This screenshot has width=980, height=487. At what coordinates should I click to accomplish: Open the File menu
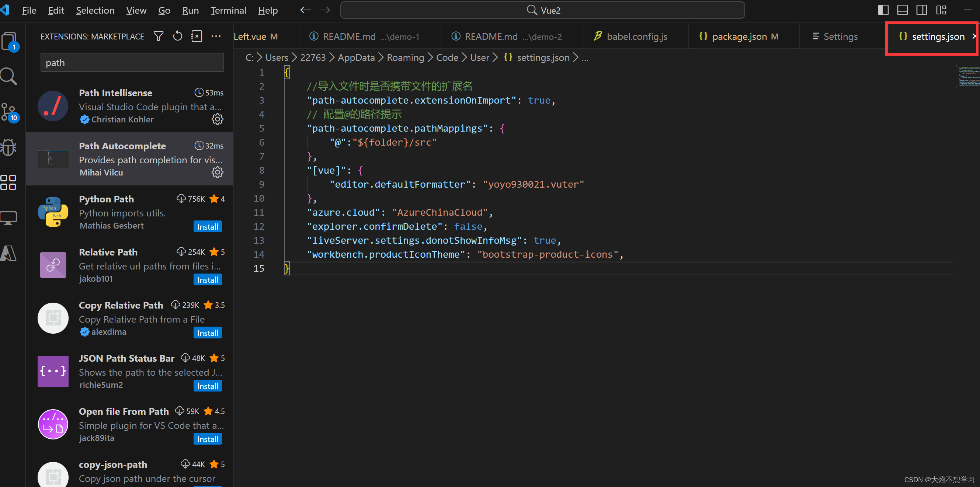(29, 10)
